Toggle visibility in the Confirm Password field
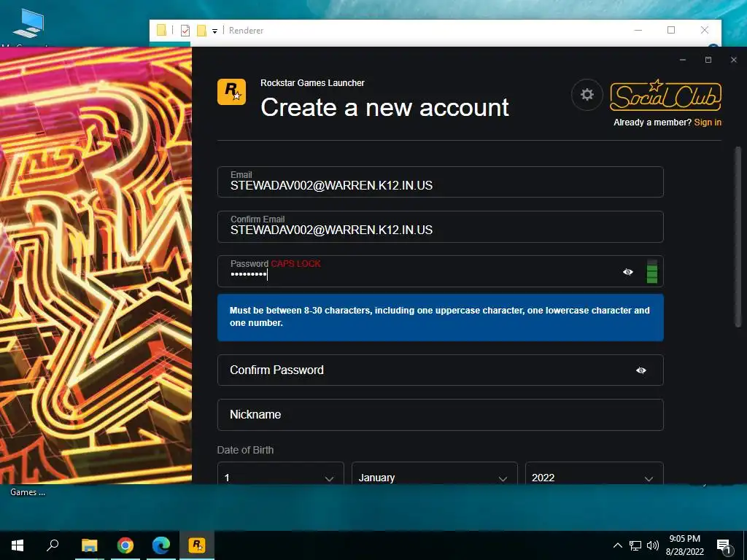The width and height of the screenshot is (747, 560). [641, 370]
